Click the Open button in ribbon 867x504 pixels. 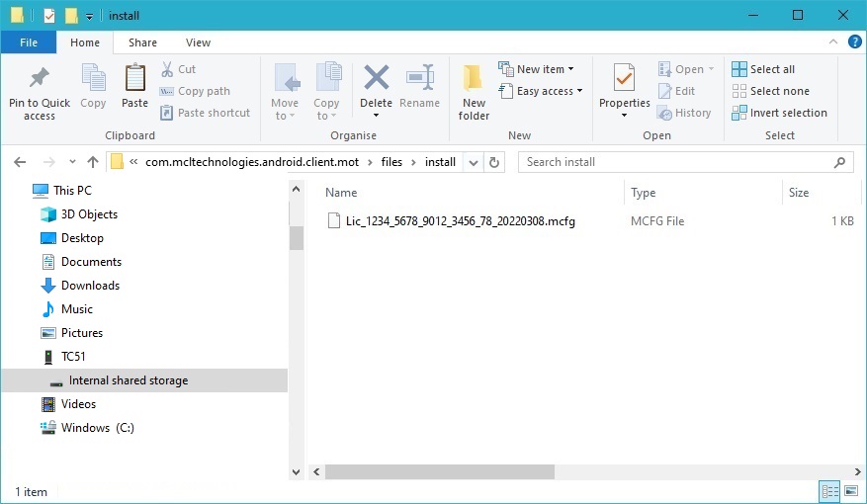tap(686, 69)
